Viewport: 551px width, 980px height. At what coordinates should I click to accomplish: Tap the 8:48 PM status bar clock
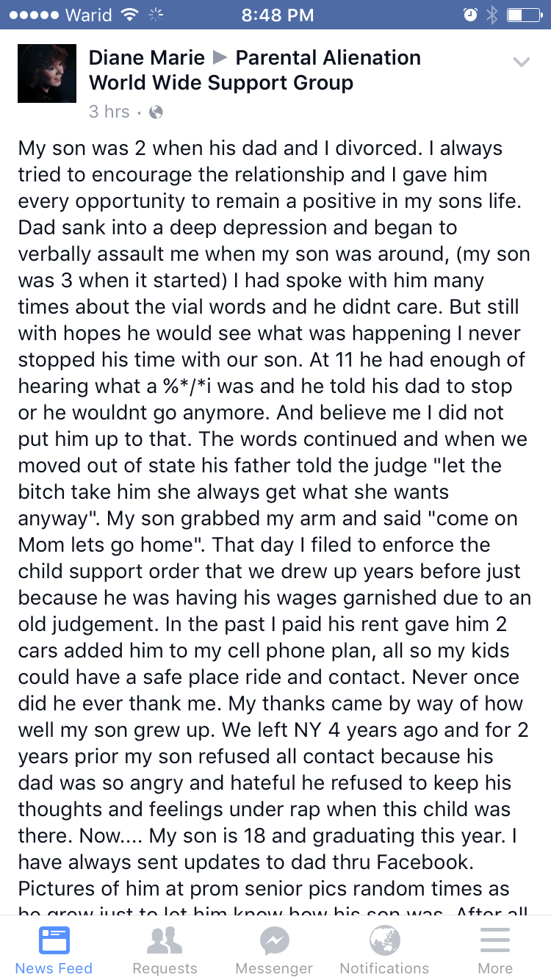click(277, 15)
